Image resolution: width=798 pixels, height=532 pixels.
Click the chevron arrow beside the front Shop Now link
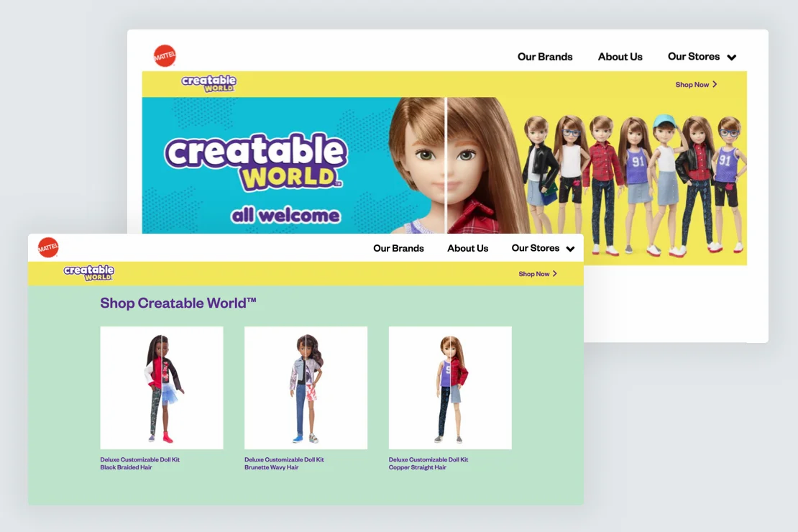coord(556,273)
